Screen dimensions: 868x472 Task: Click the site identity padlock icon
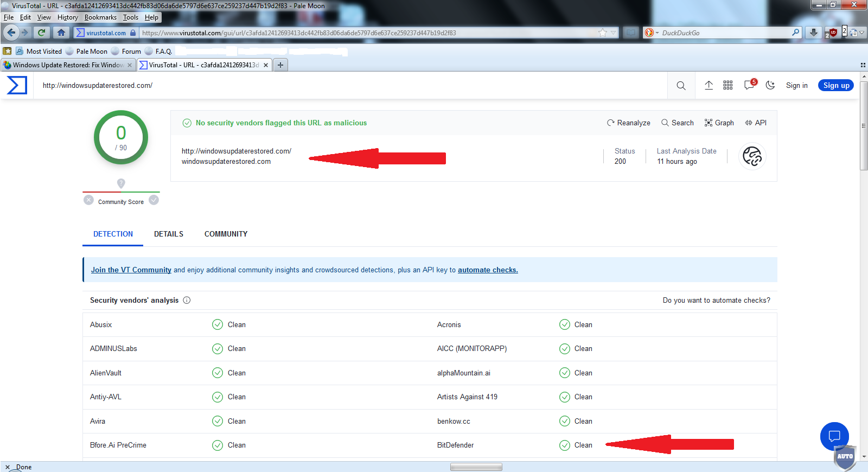[x=133, y=33]
